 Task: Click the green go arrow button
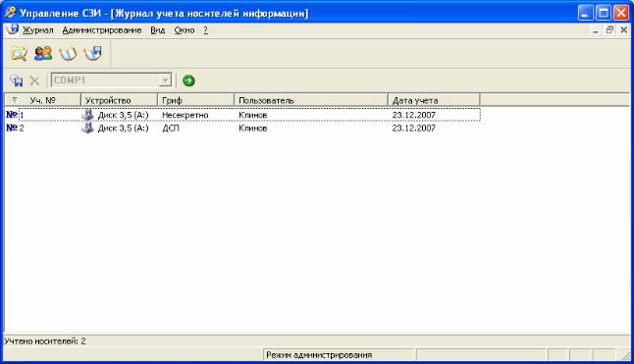188,80
